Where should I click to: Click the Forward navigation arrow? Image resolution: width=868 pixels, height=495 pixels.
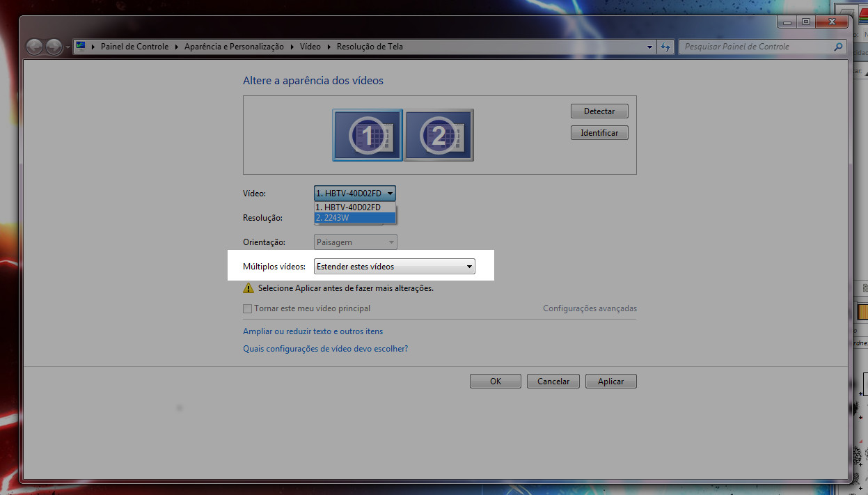(x=54, y=47)
